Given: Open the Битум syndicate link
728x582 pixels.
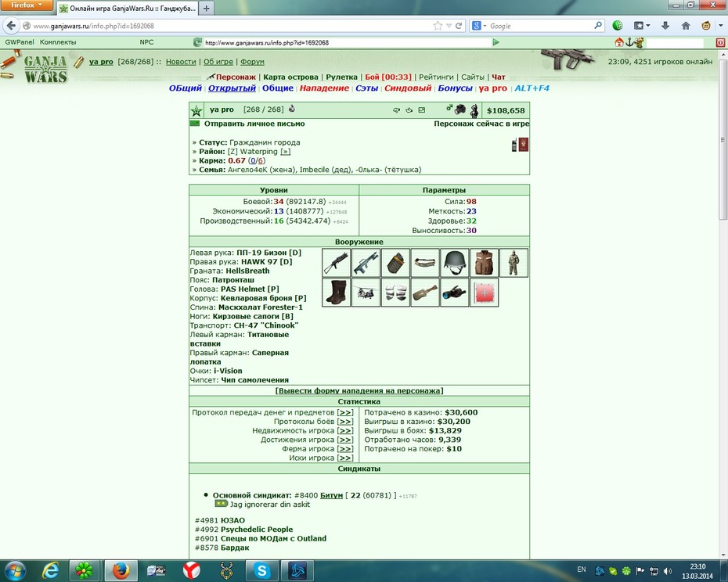Looking at the screenshot, I should tap(331, 495).
